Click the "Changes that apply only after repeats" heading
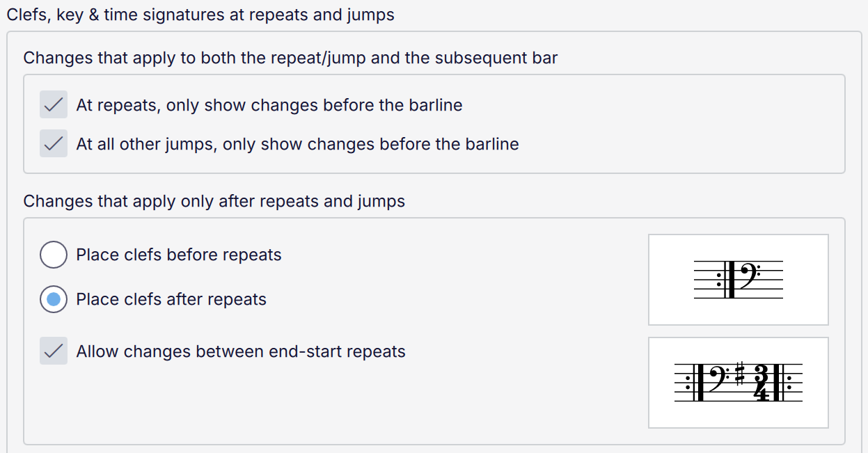This screenshot has height=453, width=868. point(214,201)
